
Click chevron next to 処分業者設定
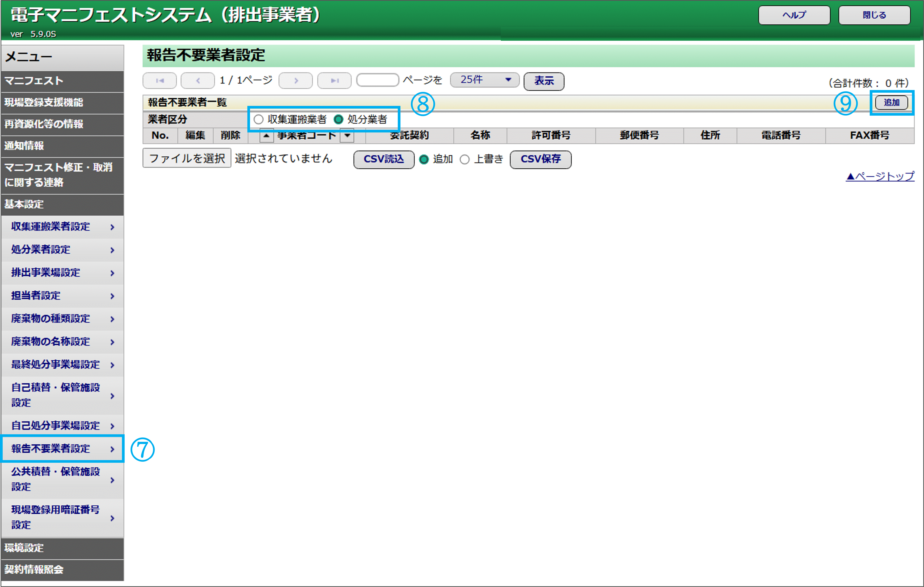[112, 250]
